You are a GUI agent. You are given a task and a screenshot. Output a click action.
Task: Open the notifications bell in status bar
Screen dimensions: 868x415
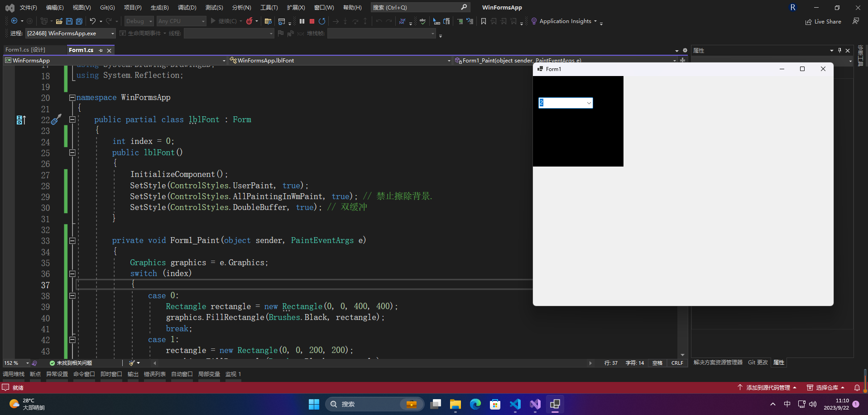[x=857, y=388]
